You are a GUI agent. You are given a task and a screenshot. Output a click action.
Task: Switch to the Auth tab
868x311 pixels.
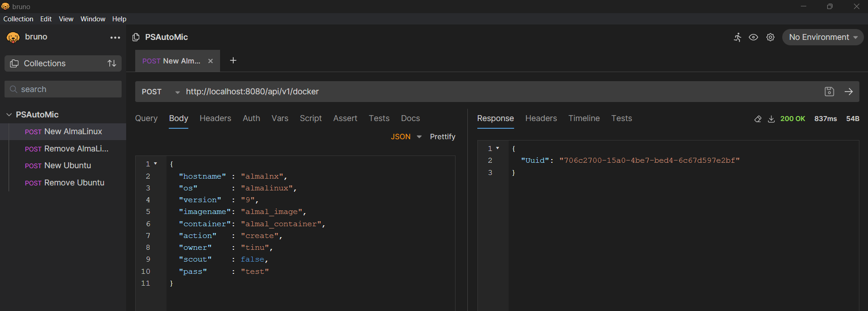(x=251, y=118)
